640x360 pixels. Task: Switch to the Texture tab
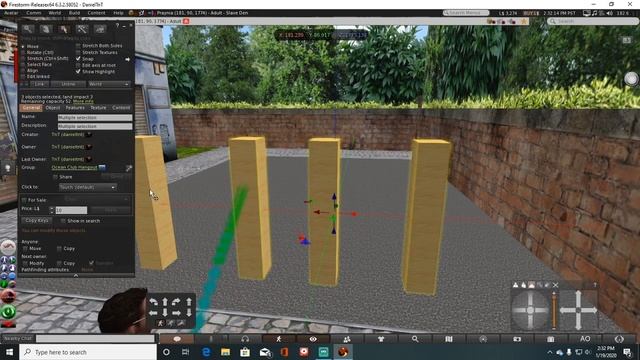98,108
